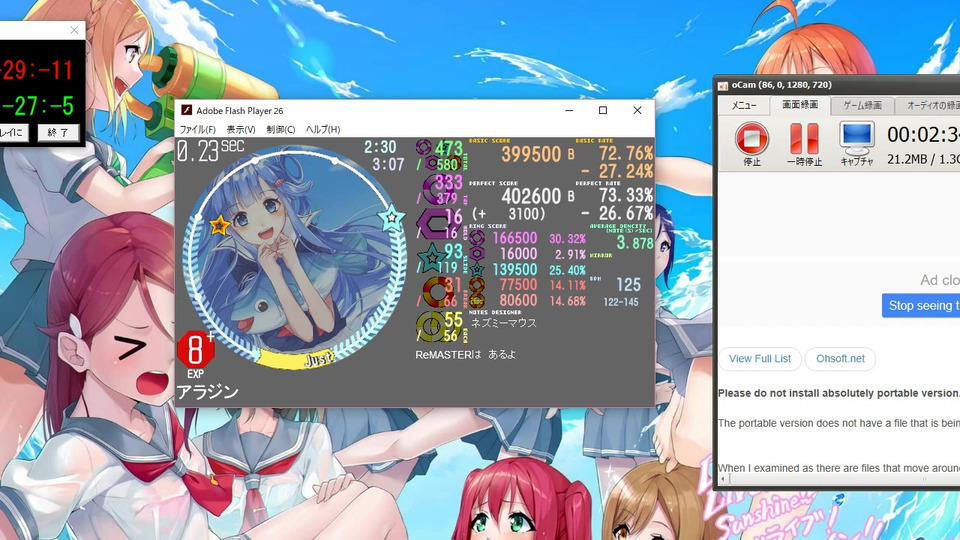Click the break score value 77500
Screen dimensions: 960x540
[518, 285]
